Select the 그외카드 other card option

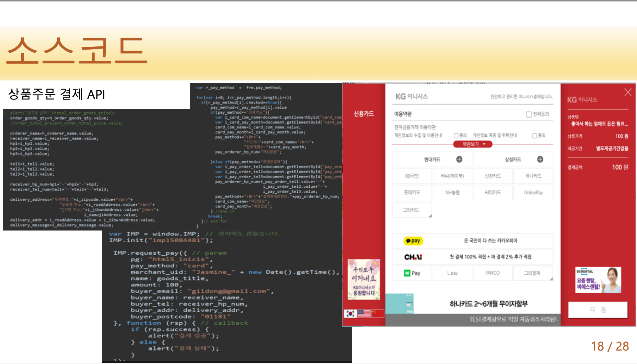412,210
